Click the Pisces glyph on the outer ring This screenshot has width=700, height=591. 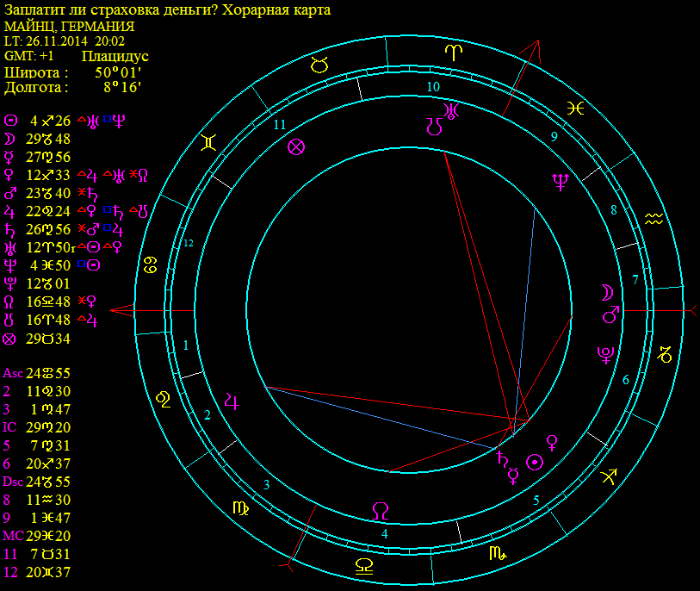576,107
